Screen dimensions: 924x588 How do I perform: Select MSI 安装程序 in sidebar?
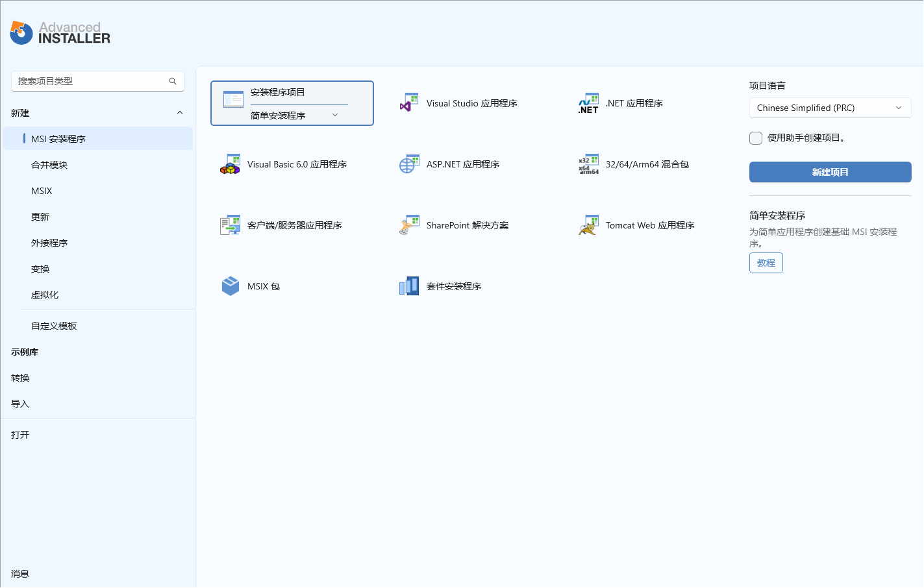(98, 139)
